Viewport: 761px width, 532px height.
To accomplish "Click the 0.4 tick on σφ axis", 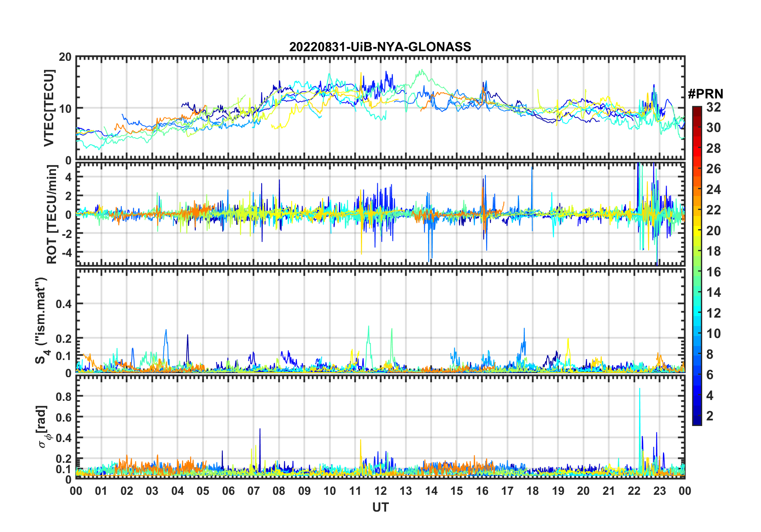I will click(64, 438).
